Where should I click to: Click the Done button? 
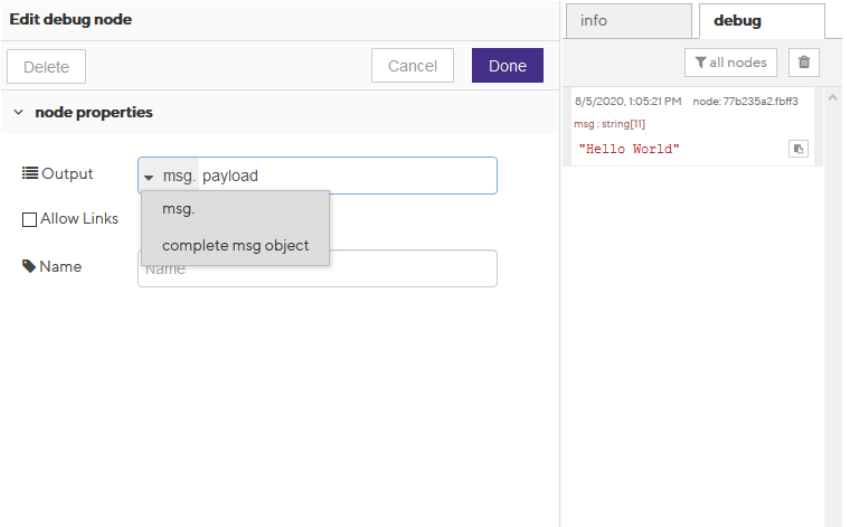click(x=507, y=66)
